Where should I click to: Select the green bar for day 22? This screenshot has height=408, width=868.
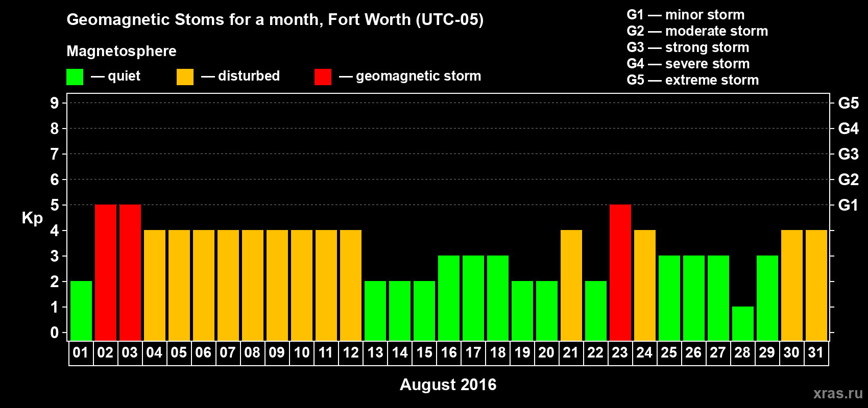click(x=596, y=311)
